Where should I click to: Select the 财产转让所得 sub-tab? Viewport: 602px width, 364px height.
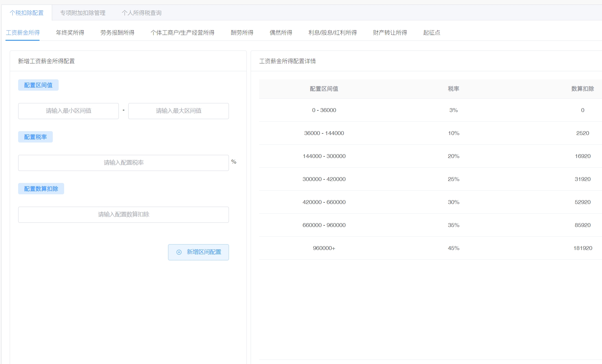pos(390,33)
